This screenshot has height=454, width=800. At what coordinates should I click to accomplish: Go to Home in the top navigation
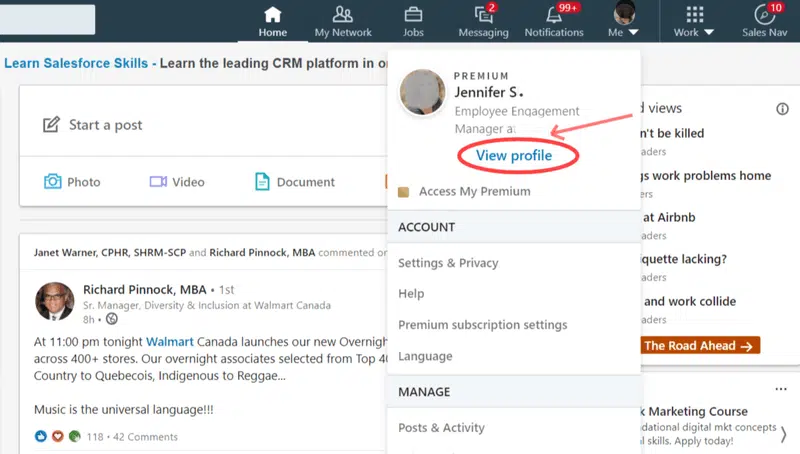point(272,21)
